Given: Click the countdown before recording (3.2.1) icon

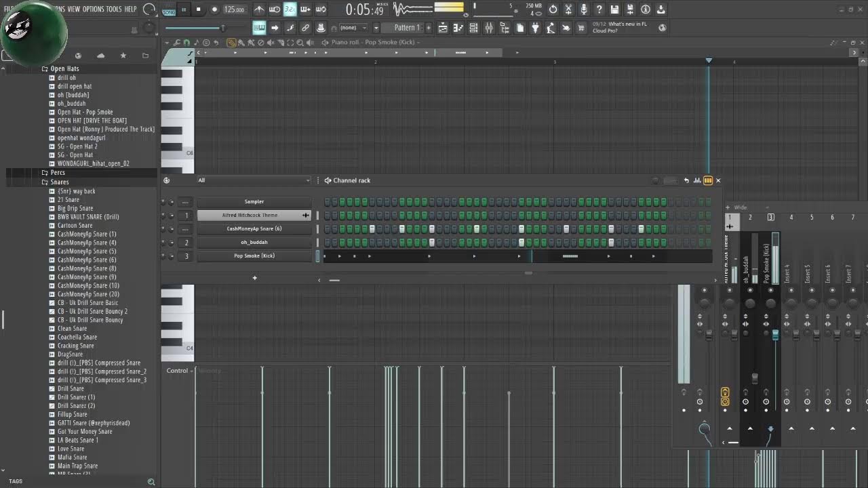Looking at the screenshot, I should 290,9.
